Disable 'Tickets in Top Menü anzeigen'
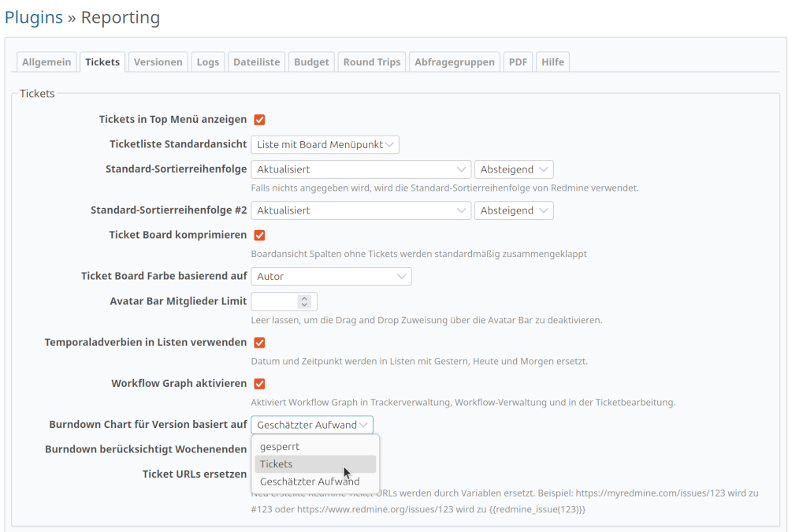 tap(259, 119)
